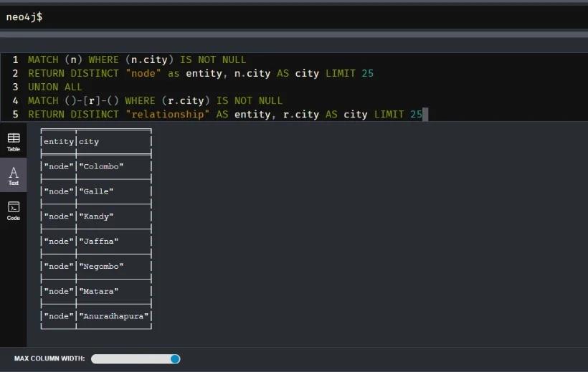Viewport: 588px width, 372px height.
Task: Click "node" cell in the Galle row
Action: point(59,191)
